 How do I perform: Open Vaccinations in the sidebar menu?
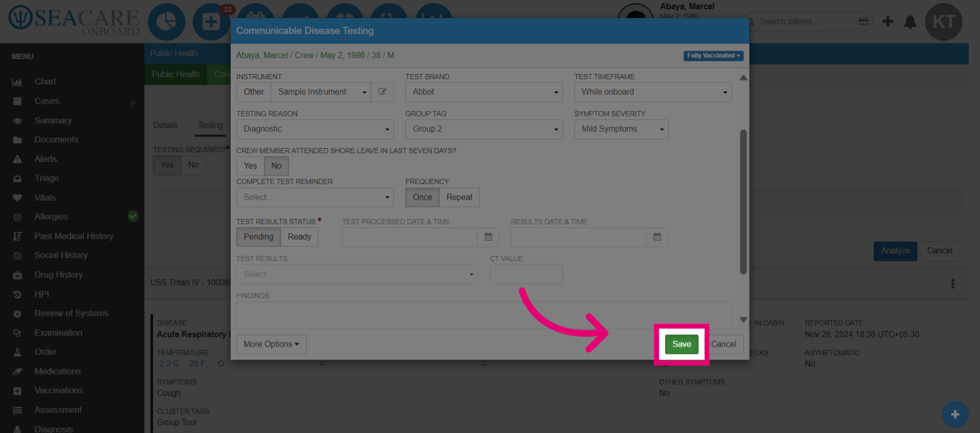(x=59, y=391)
